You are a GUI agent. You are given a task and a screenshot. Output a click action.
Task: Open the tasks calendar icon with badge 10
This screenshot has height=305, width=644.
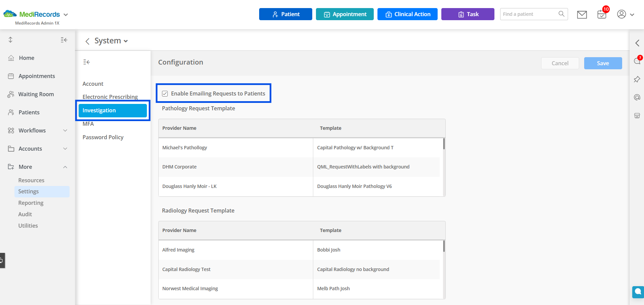coord(602,14)
